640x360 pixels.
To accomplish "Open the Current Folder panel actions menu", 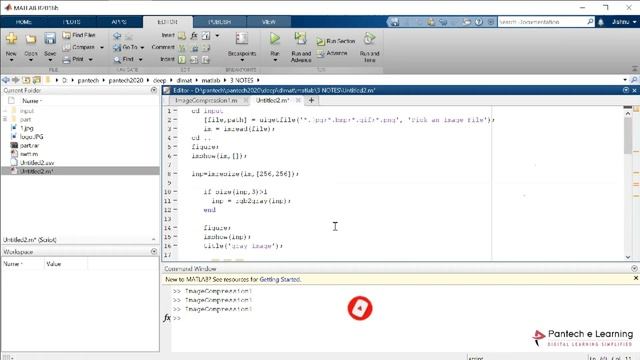I will coord(154,90).
